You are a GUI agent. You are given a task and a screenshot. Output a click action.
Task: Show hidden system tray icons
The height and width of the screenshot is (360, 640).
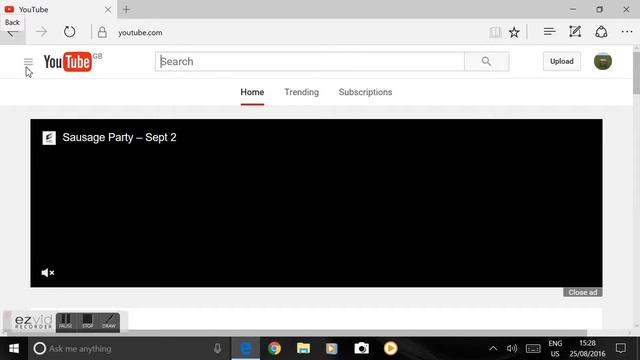click(x=493, y=349)
